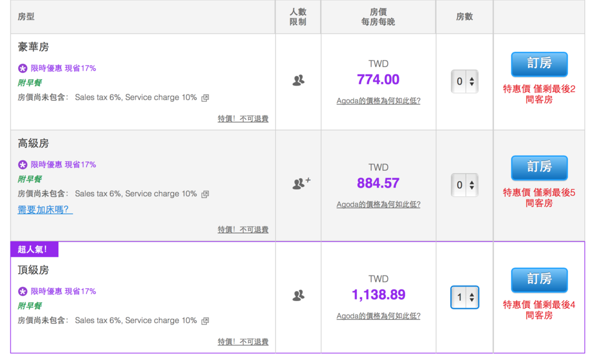Screen dimensions: 597x364
Task: Click 訂房 button for 頂級房
Action: (x=539, y=280)
